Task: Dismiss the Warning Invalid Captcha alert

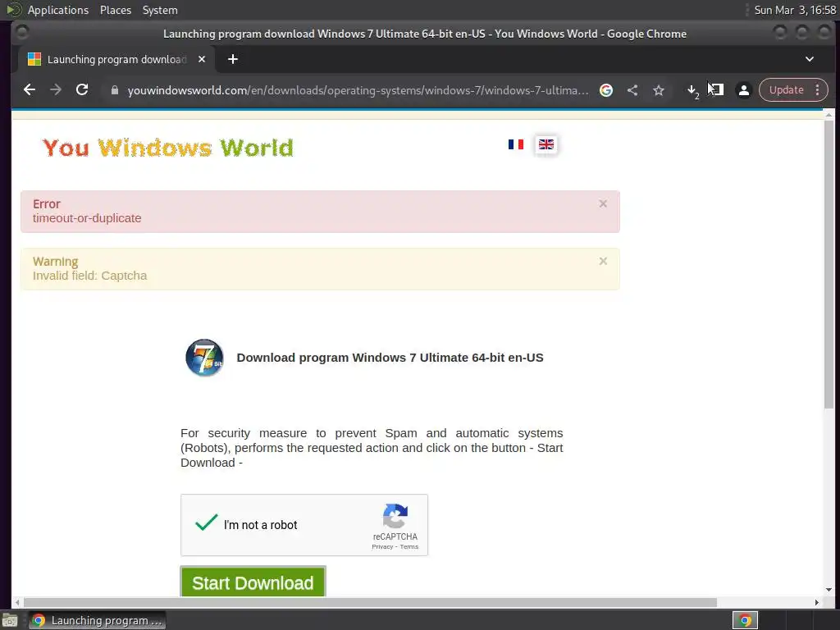Action: point(603,261)
